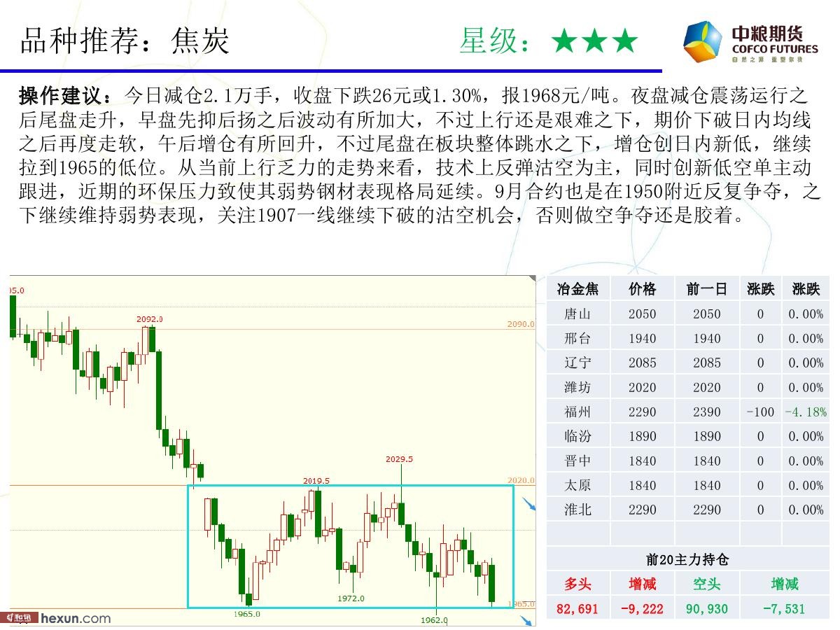Click the green 空头 label
840x630 pixels.
click(706, 584)
